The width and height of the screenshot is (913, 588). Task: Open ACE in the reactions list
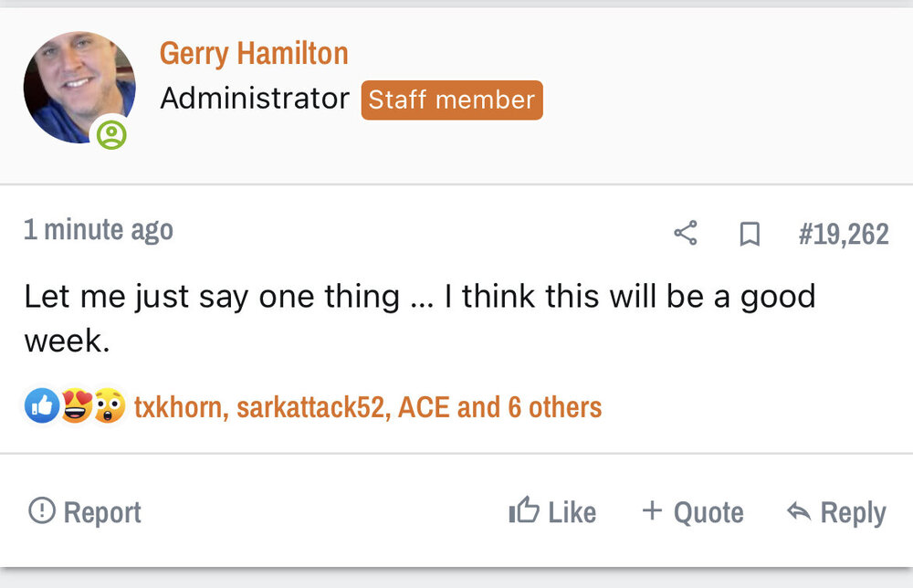(x=424, y=406)
